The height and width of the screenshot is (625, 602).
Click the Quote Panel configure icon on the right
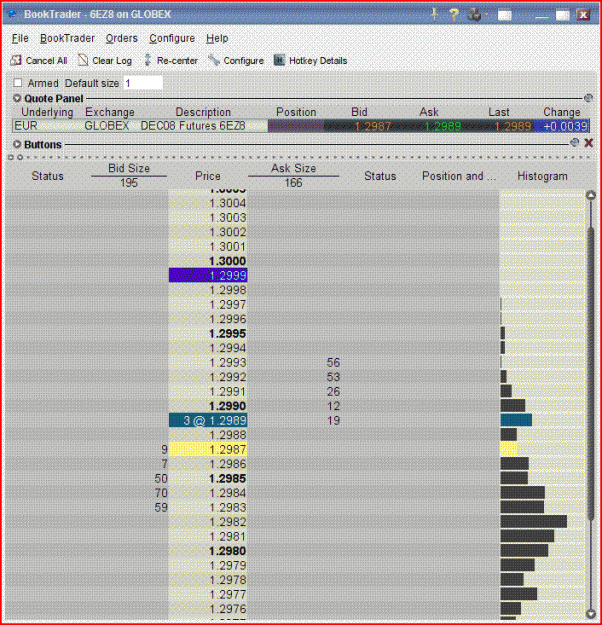coord(588,98)
